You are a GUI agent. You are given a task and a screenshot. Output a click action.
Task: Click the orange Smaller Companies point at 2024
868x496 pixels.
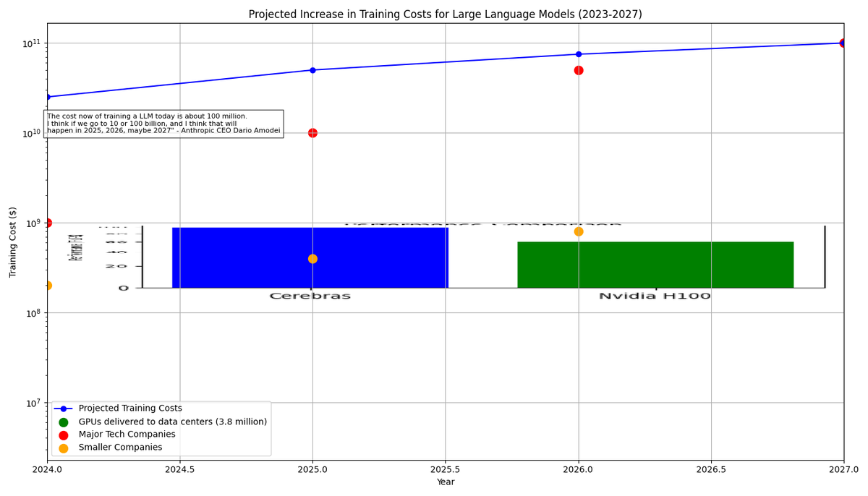[x=48, y=286]
